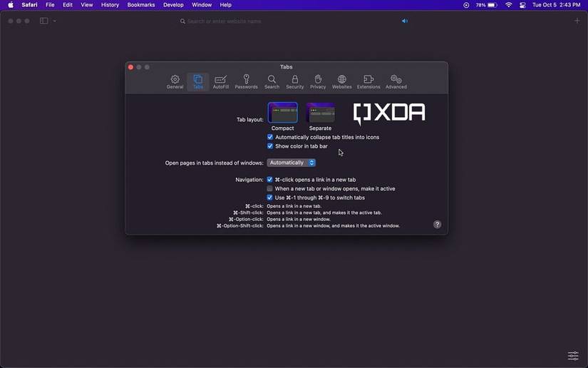Image resolution: width=588 pixels, height=368 pixels.
Task: Open Control Center in menu bar
Action: click(x=522, y=5)
